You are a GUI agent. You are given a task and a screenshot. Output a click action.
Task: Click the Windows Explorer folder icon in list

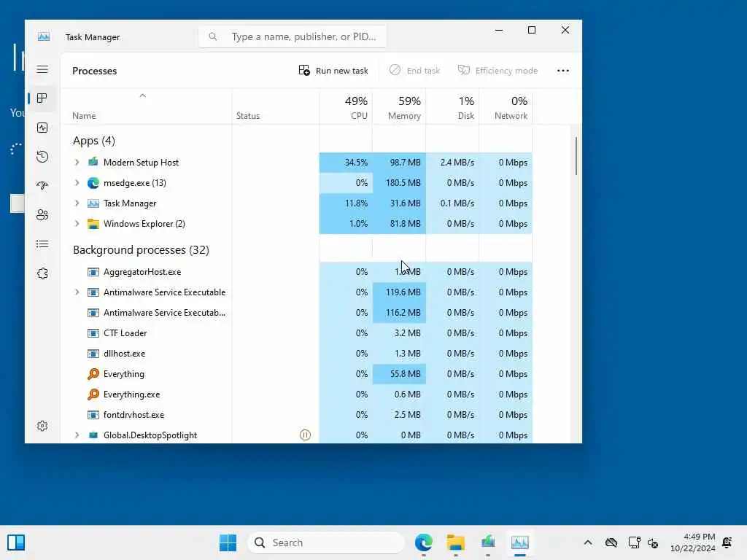pyautogui.click(x=93, y=224)
